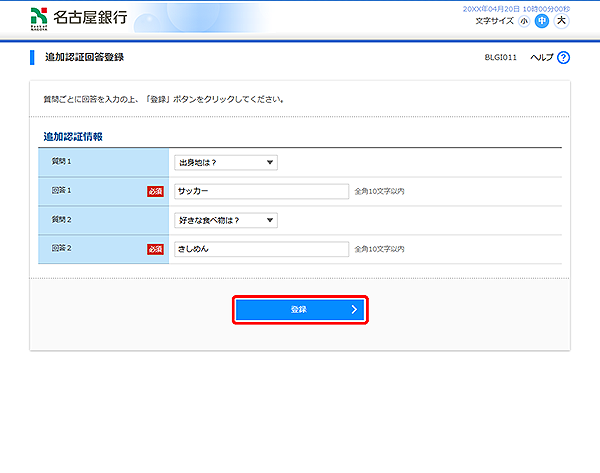Screen dimensions: 600x473
Task: Set font size to small (小)
Action: tap(524, 20)
